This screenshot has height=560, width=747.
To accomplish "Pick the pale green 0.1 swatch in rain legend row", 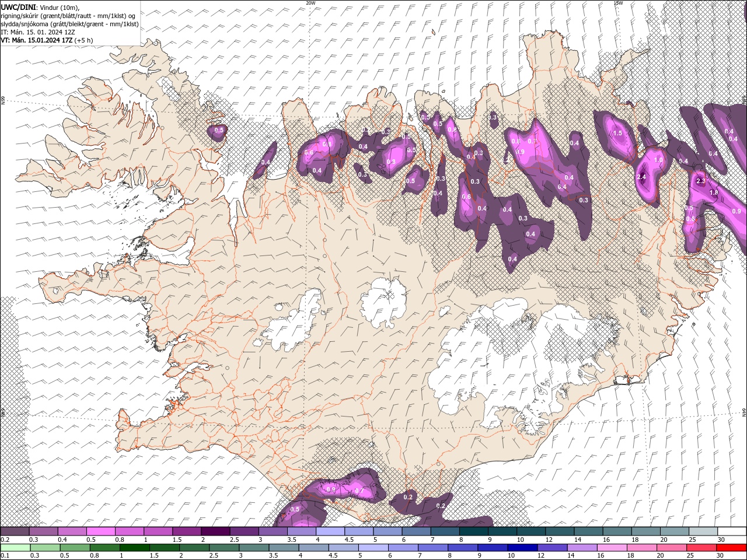I will 15,548.
